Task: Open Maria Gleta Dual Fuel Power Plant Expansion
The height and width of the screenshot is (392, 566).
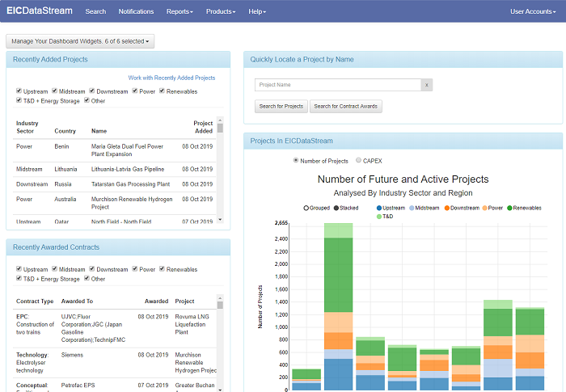Action: tap(127, 150)
